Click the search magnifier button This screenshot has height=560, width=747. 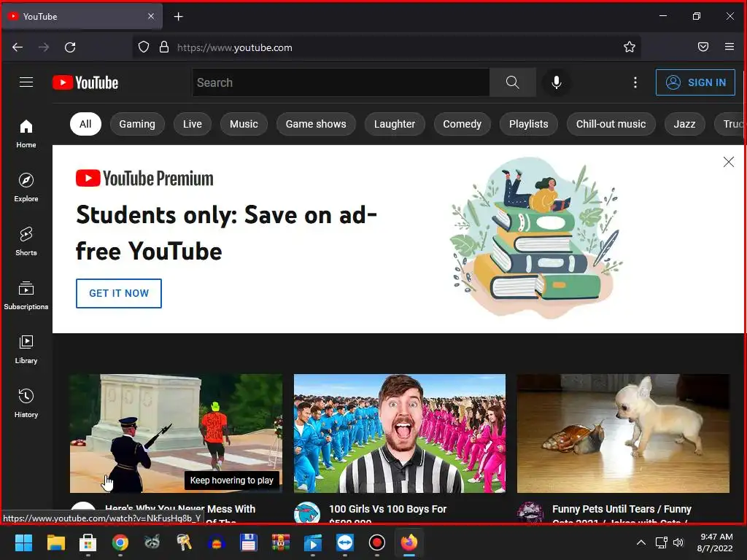pyautogui.click(x=513, y=82)
